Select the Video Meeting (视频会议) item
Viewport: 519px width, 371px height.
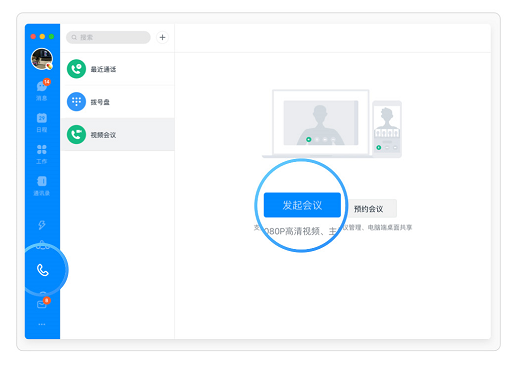[x=118, y=134]
